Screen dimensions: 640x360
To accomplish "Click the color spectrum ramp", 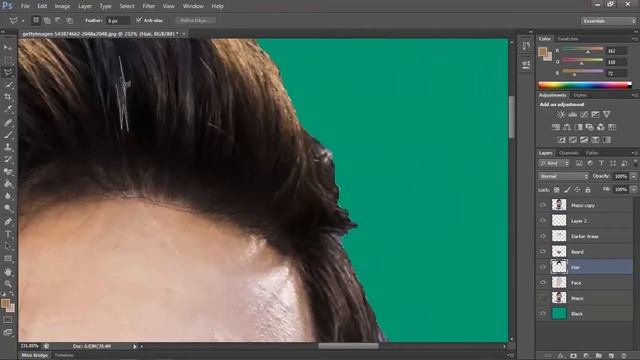I will click(x=585, y=85).
